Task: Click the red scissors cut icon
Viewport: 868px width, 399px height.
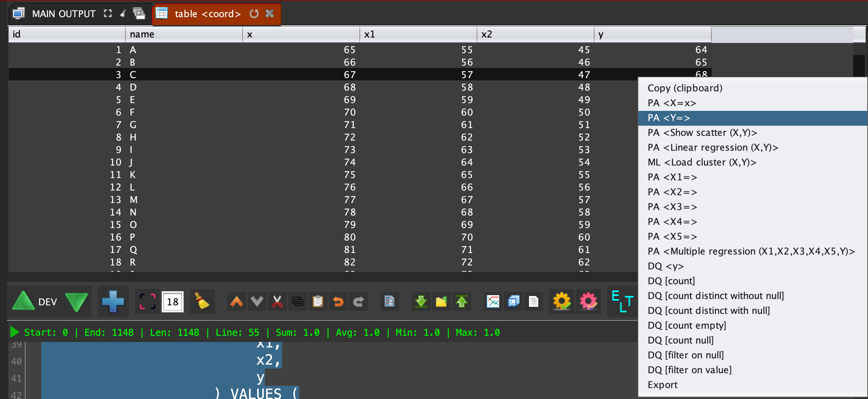Action: pos(277,301)
